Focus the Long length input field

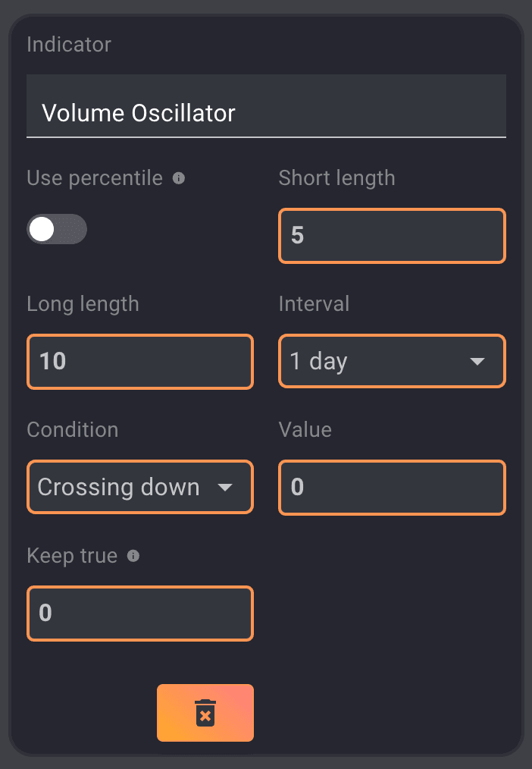pos(140,361)
